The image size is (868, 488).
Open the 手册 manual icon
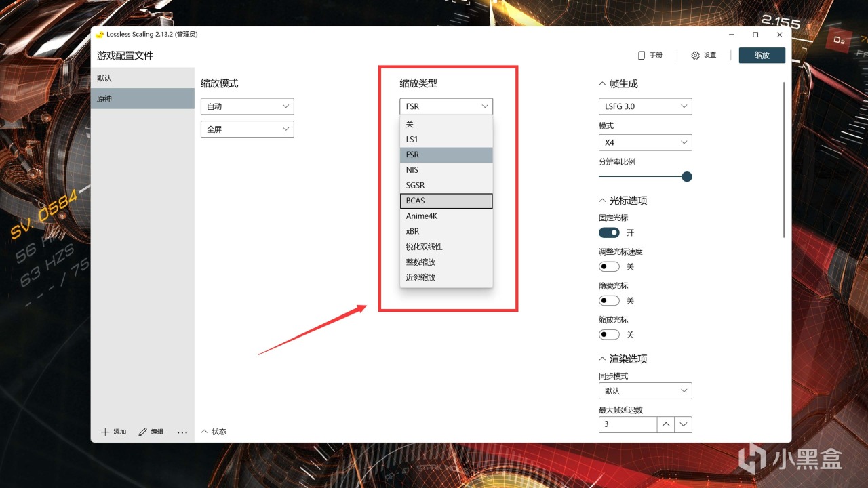tap(642, 55)
